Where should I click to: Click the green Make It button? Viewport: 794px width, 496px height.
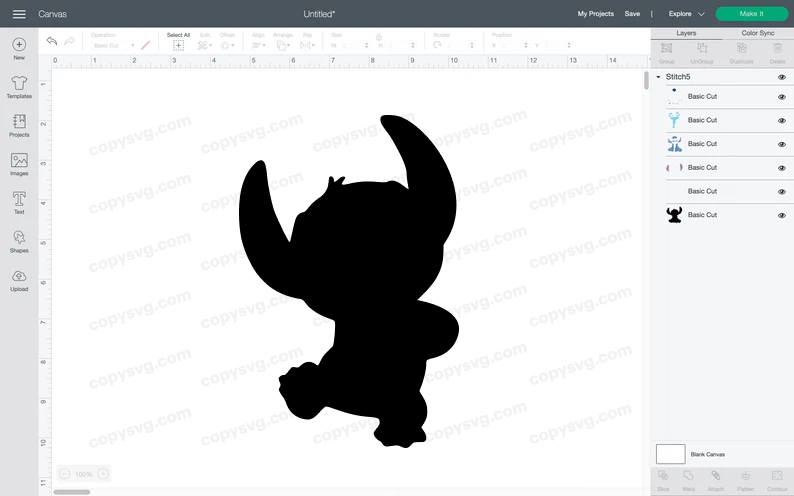pos(751,14)
